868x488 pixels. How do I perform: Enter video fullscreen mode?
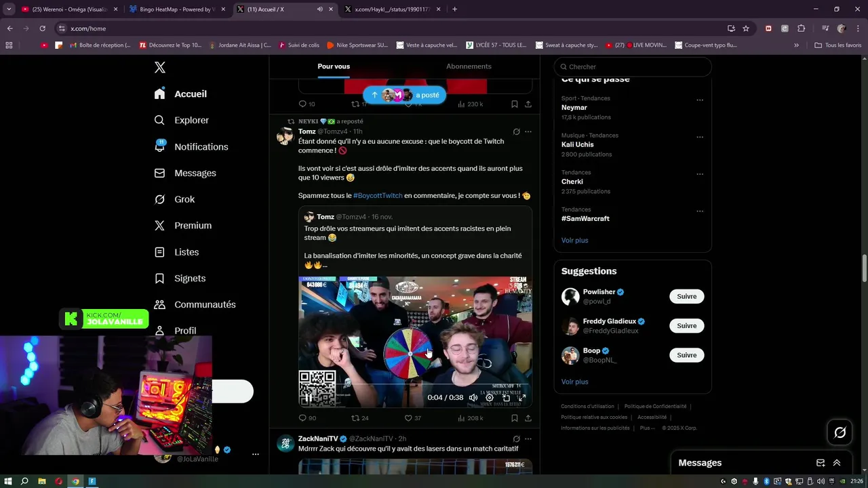click(521, 398)
